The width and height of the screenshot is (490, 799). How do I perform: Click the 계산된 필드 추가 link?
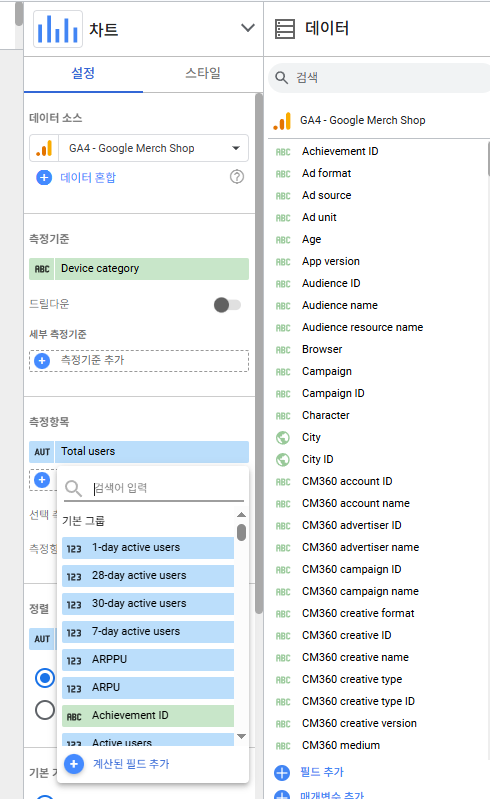tap(131, 764)
